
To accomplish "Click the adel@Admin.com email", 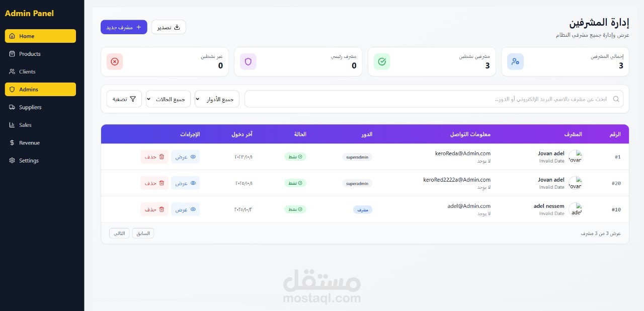I will click(469, 206).
